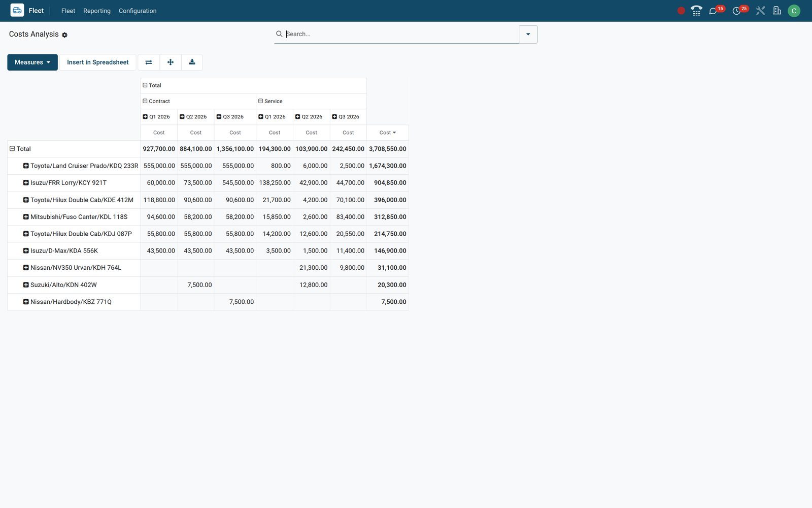Click the 7,500.00 Hardbody row total

tap(388, 302)
